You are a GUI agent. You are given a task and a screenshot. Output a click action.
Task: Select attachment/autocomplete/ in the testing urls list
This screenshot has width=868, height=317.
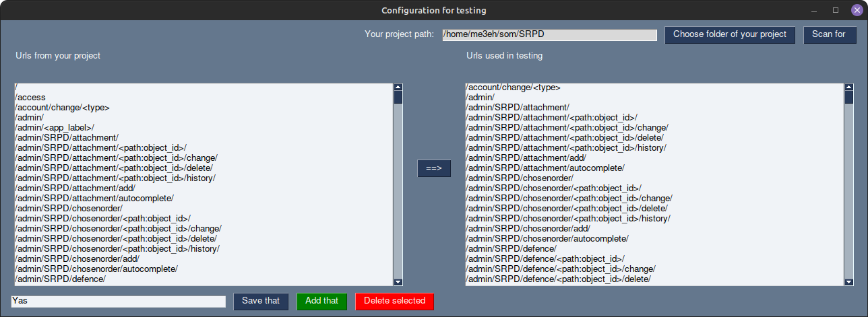[654, 168]
